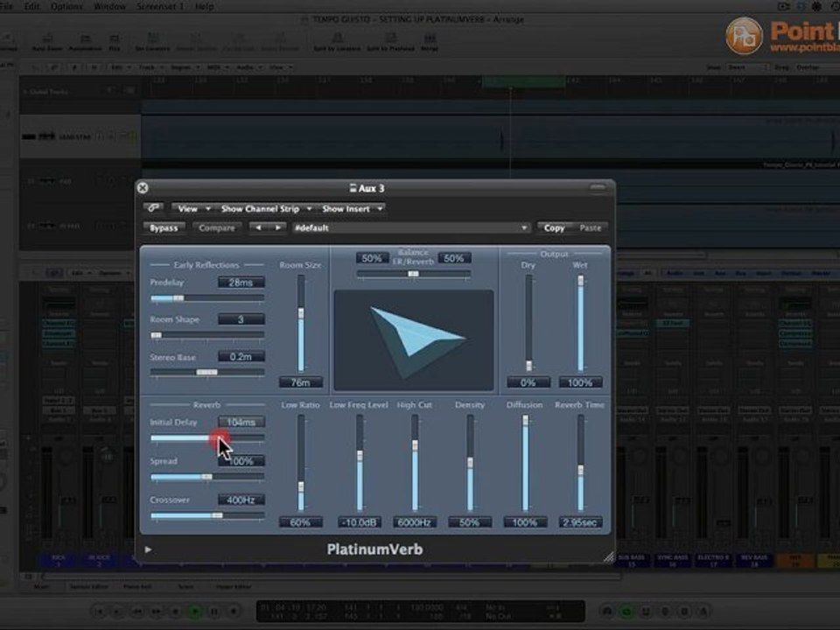The height and width of the screenshot is (630, 840).
Task: Click the High Cut 6000Hz value field
Action: (415, 522)
